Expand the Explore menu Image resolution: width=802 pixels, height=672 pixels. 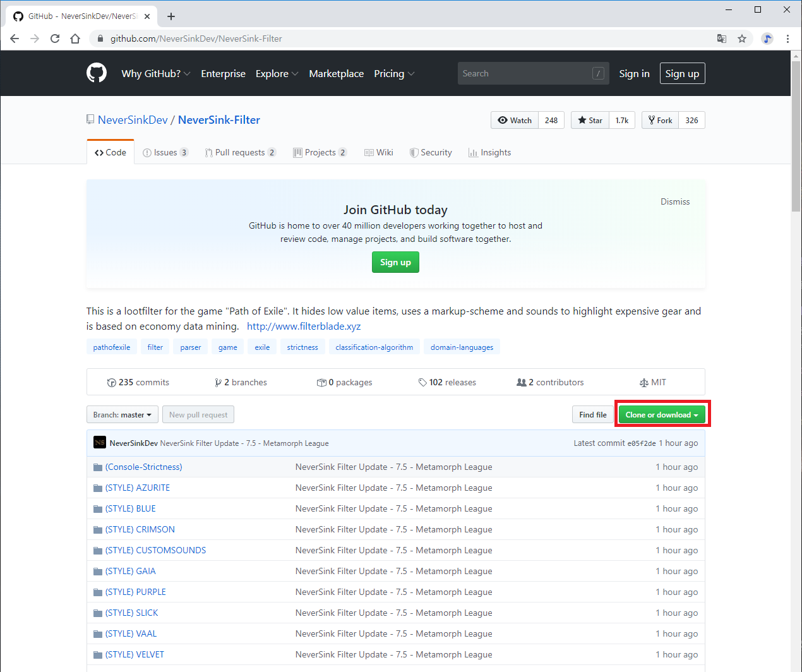277,73
